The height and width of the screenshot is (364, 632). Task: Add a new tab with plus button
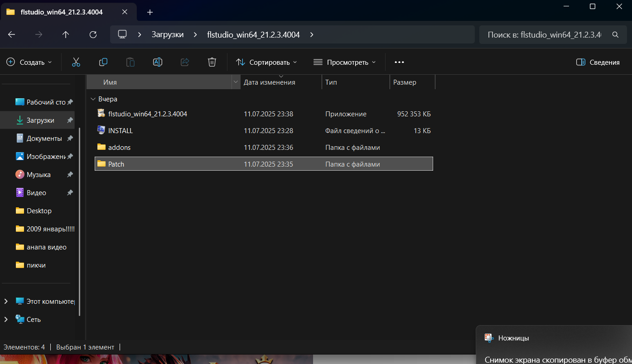click(x=150, y=12)
